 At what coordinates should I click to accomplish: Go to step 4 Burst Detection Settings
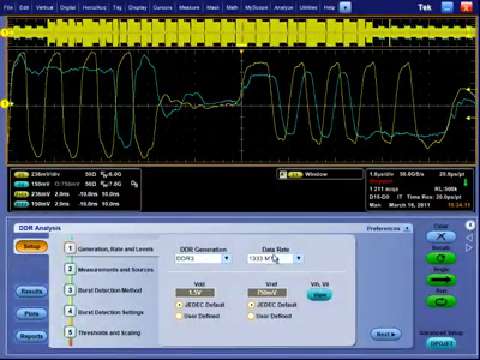[104, 312]
